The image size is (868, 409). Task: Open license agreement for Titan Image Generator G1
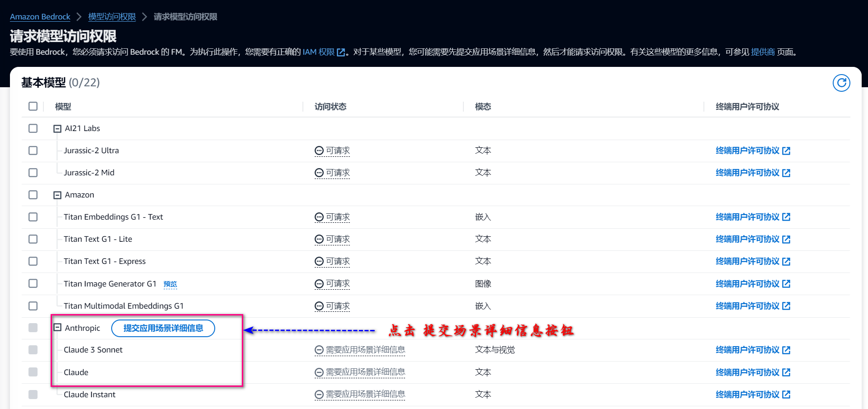click(753, 284)
